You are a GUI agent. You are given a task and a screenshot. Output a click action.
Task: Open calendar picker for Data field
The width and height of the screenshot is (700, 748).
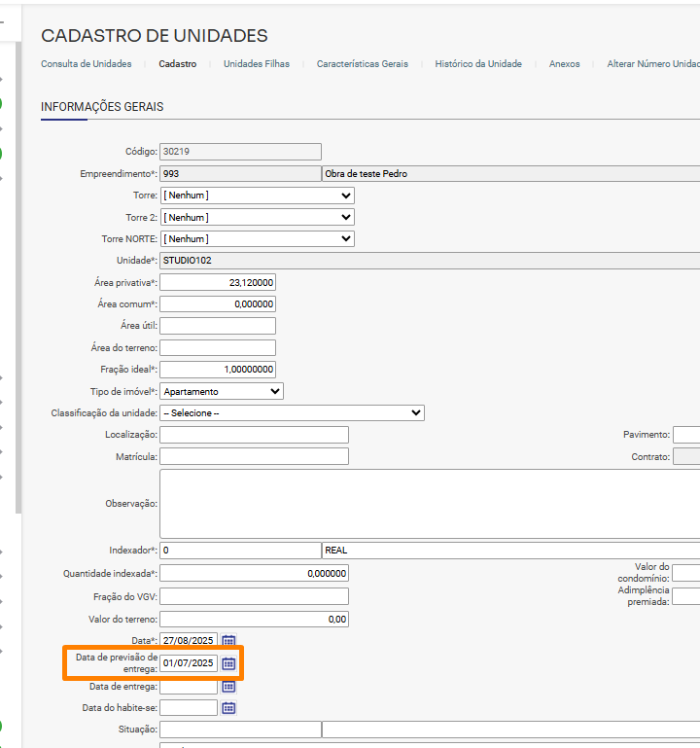point(228,640)
